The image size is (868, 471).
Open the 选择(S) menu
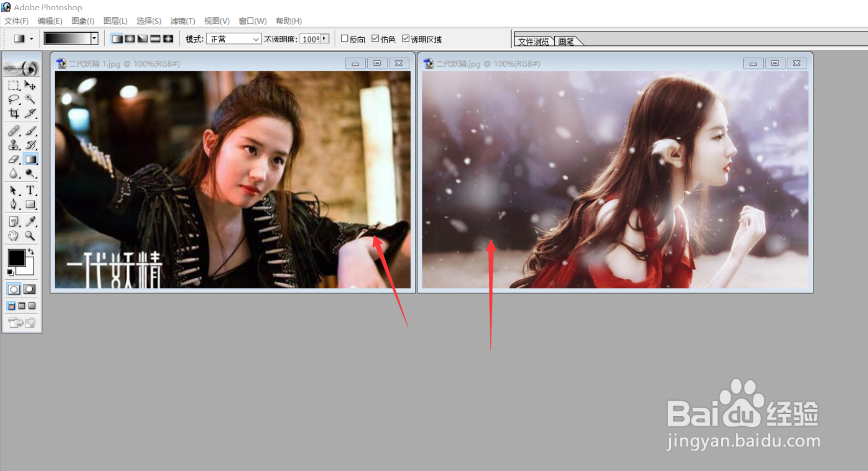pos(149,21)
